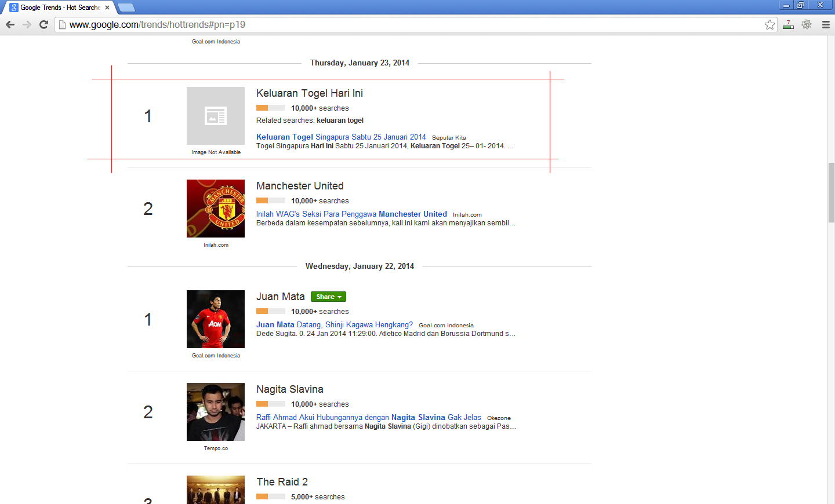Click search volume bar for Manchester United

271,200
